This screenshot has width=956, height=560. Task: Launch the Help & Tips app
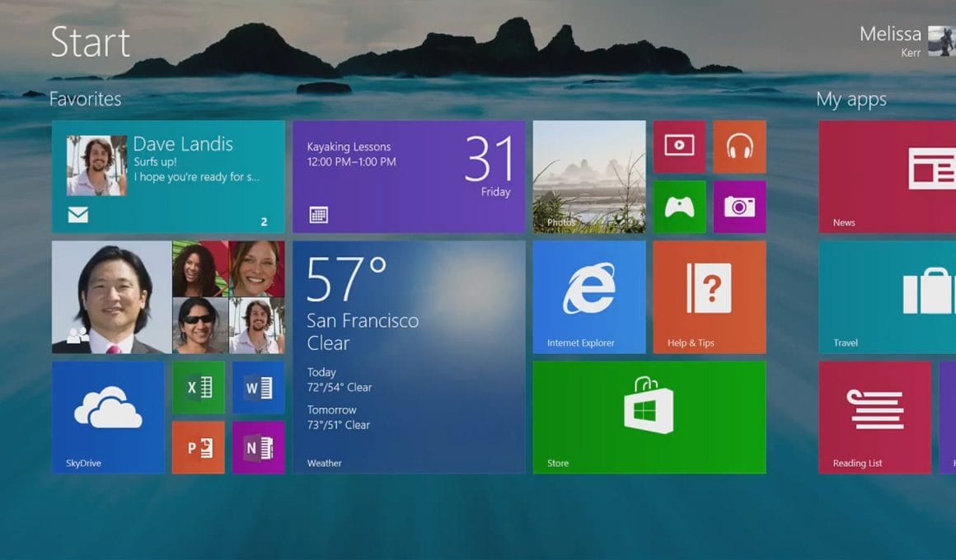(709, 297)
